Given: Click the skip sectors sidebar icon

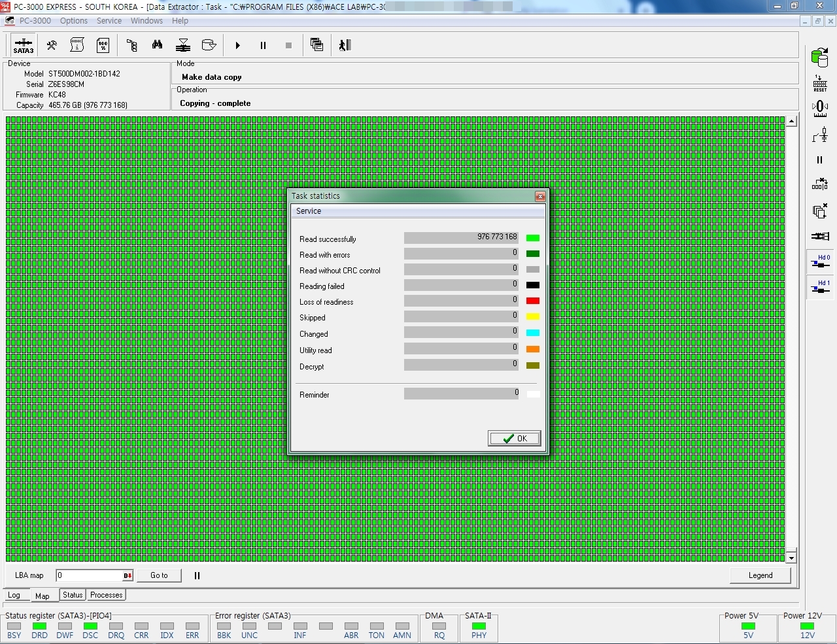Looking at the screenshot, I should pyautogui.click(x=820, y=184).
